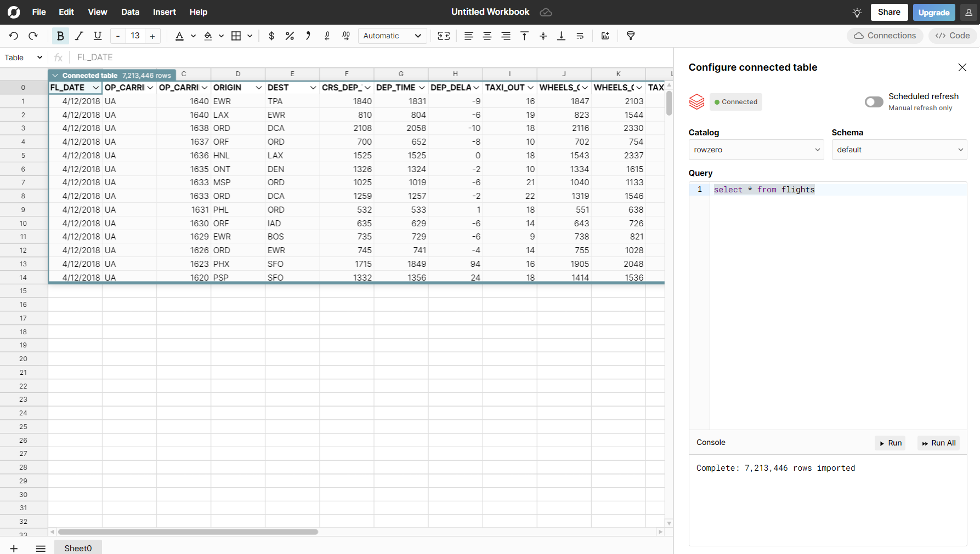This screenshot has width=980, height=554.
Task: Open the text color picker arrow
Action: tap(193, 36)
